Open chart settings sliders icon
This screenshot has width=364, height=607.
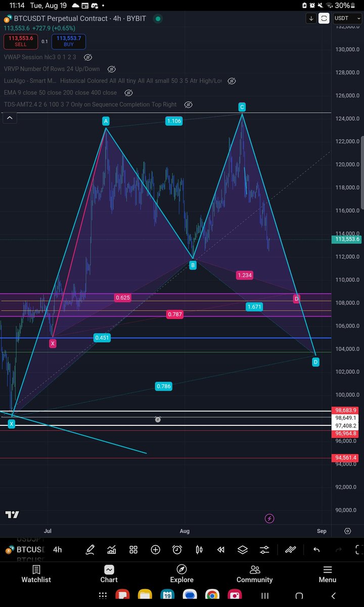pyautogui.click(x=264, y=549)
